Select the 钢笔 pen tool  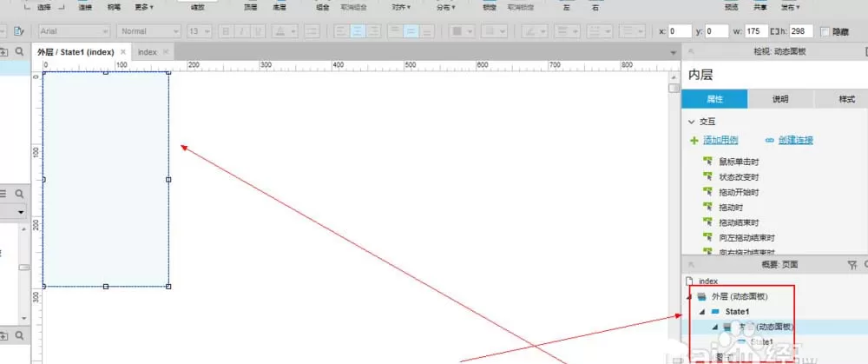pyautogui.click(x=114, y=8)
